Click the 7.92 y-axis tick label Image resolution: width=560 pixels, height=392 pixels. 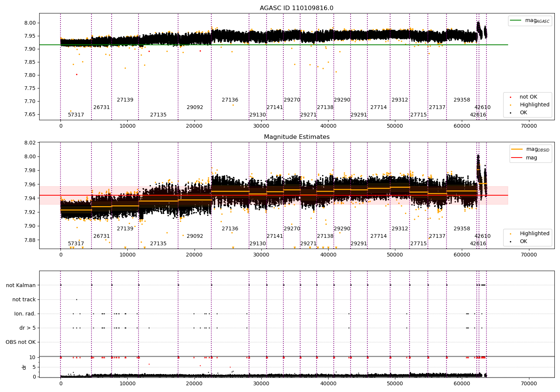point(30,212)
